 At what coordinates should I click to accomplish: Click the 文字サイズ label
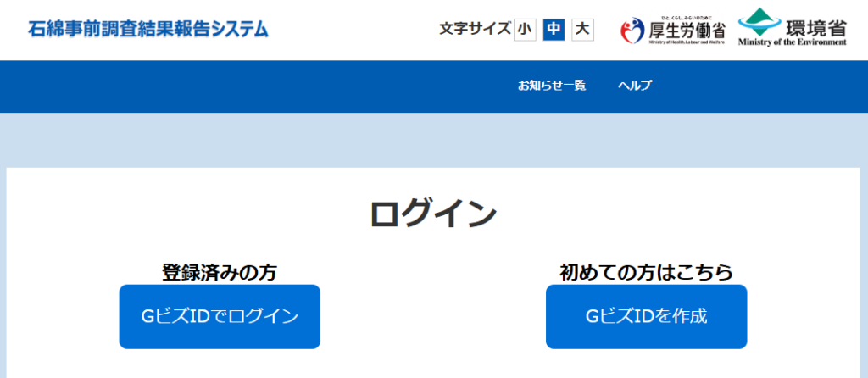pos(475,30)
